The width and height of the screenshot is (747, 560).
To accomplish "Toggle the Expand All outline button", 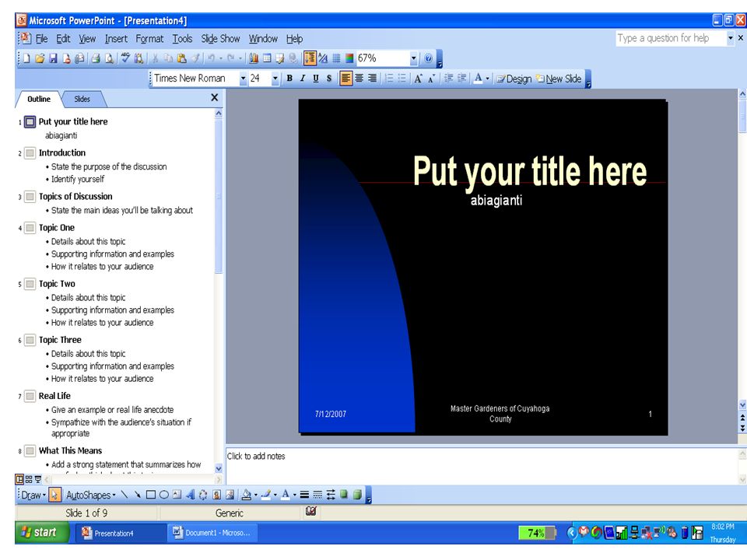I will point(310,58).
